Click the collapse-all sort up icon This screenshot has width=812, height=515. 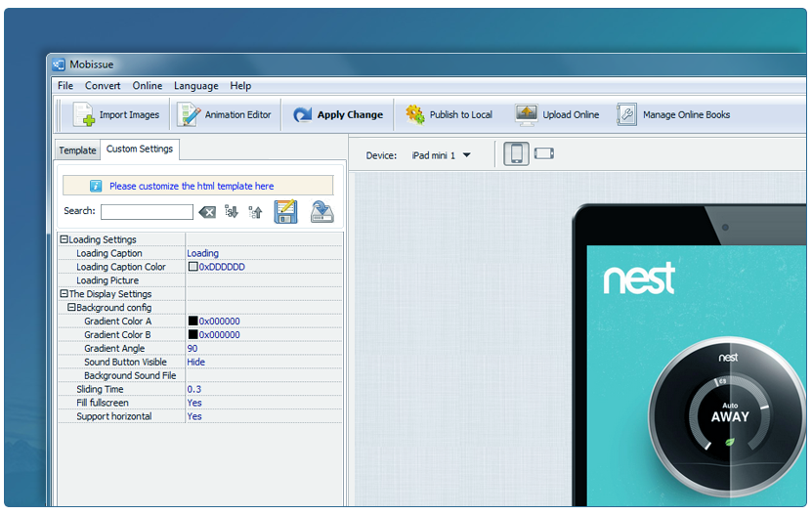tap(255, 211)
